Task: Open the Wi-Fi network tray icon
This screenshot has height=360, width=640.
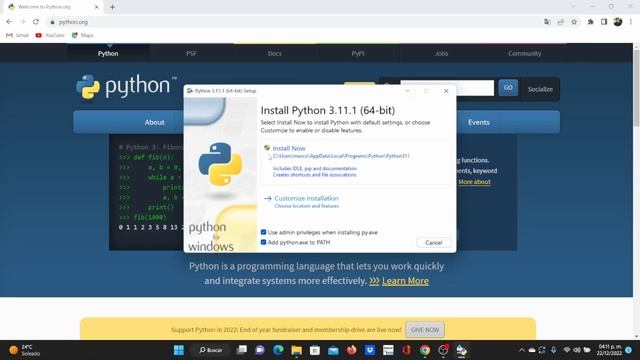Action: tap(567, 350)
